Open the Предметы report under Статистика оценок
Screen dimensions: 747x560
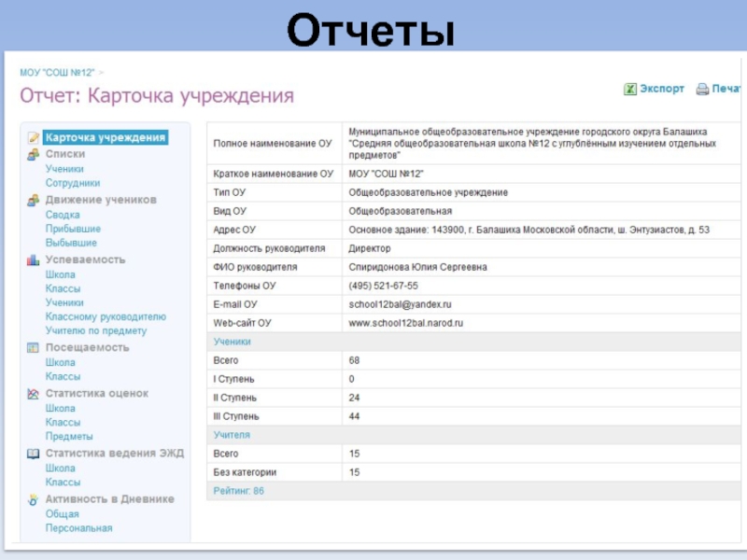coord(69,436)
